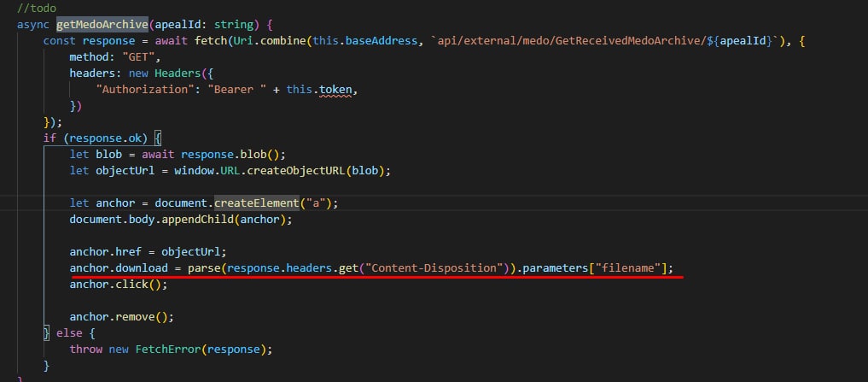Viewport: 868px width, 382px height.
Task: Click the Uri identifier
Action: pos(243,41)
